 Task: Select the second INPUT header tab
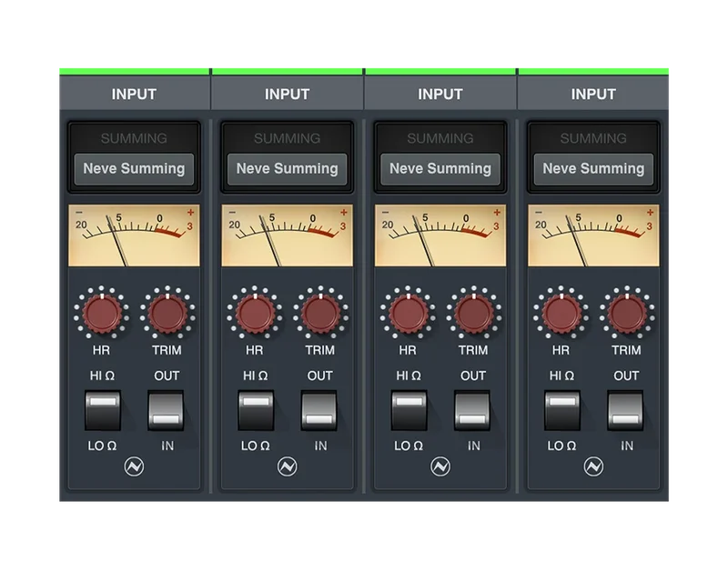pos(288,94)
